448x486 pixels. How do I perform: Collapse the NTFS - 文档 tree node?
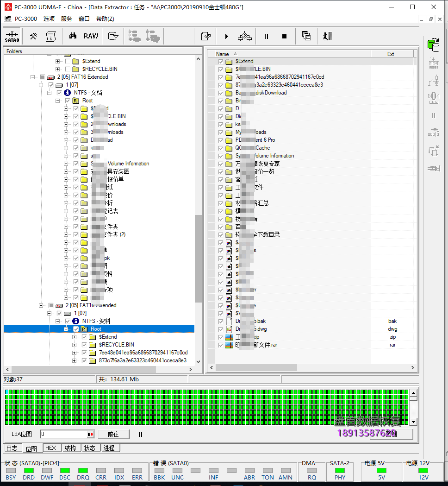tap(49, 93)
